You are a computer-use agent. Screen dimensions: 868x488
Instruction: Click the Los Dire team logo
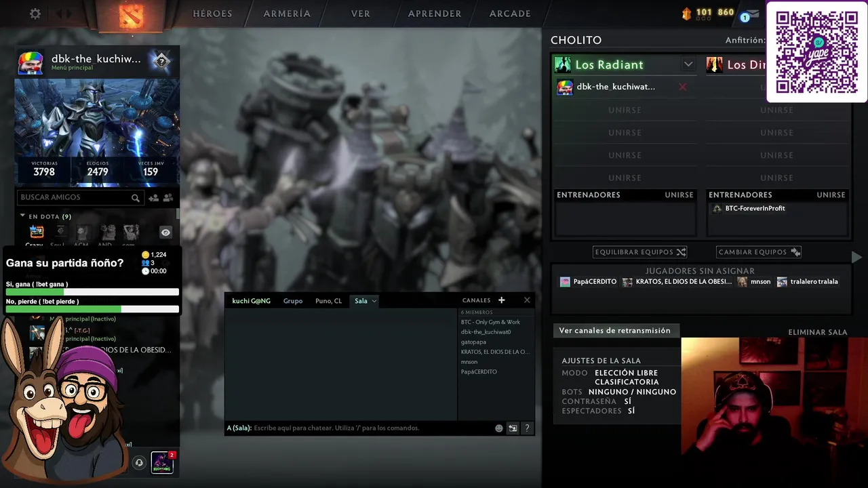(x=714, y=64)
